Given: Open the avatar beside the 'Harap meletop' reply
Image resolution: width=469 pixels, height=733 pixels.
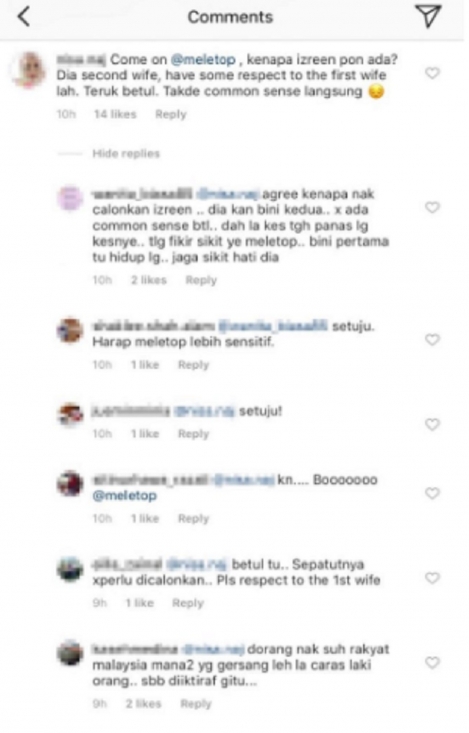Looking at the screenshot, I should click(70, 331).
